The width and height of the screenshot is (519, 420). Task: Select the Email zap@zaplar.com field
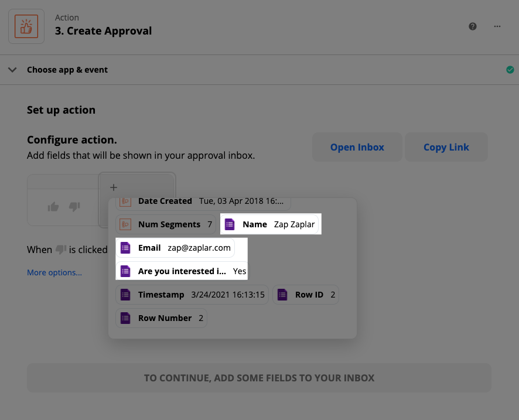175,248
